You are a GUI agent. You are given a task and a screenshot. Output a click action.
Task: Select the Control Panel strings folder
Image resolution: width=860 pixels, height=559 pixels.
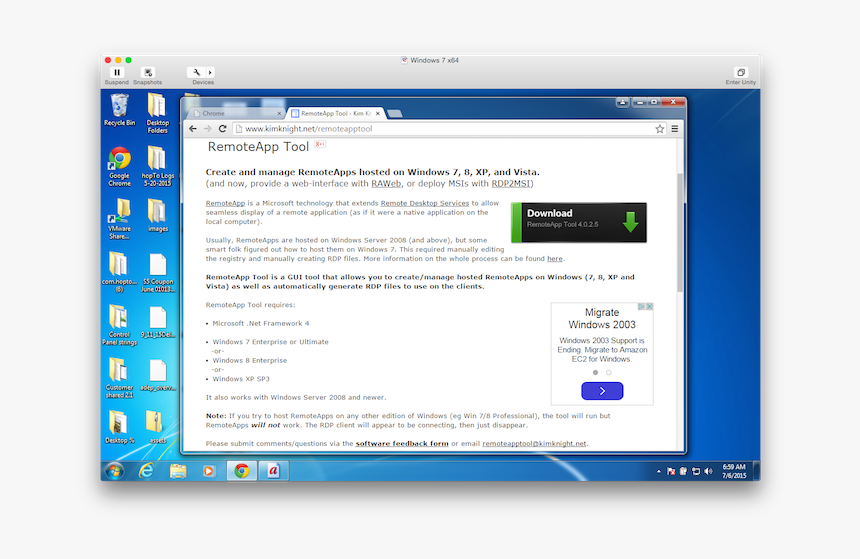click(x=119, y=325)
